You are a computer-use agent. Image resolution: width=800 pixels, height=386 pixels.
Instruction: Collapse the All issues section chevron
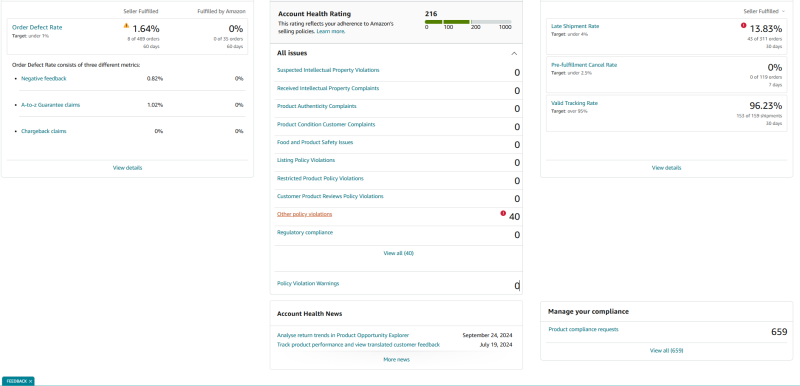[x=514, y=54]
